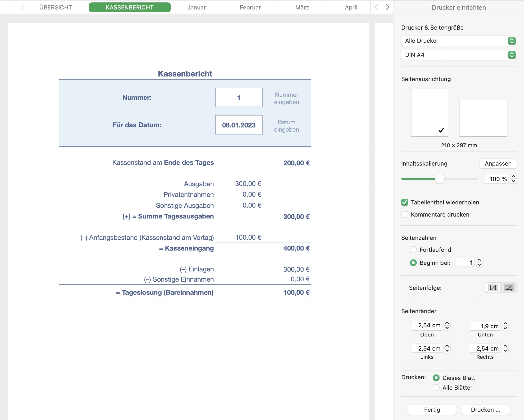Increase content scale percentage stepper
524x420 pixels.
tap(513, 176)
